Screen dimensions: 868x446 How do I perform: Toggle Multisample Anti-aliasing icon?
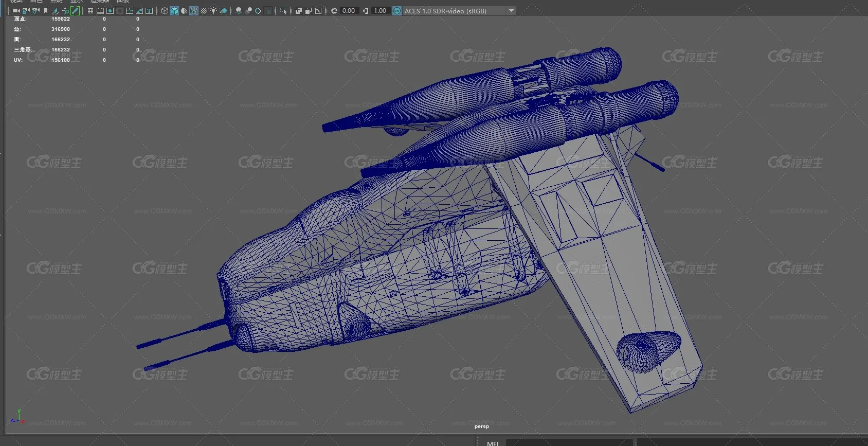[258, 11]
